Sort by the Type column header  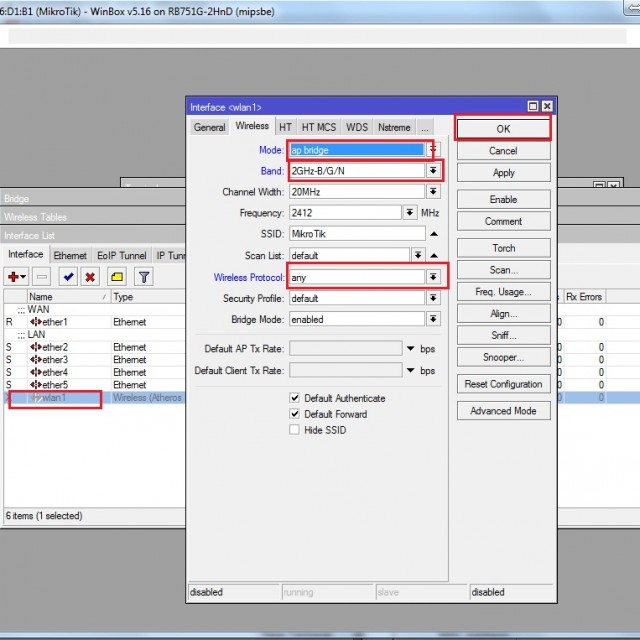click(148, 297)
